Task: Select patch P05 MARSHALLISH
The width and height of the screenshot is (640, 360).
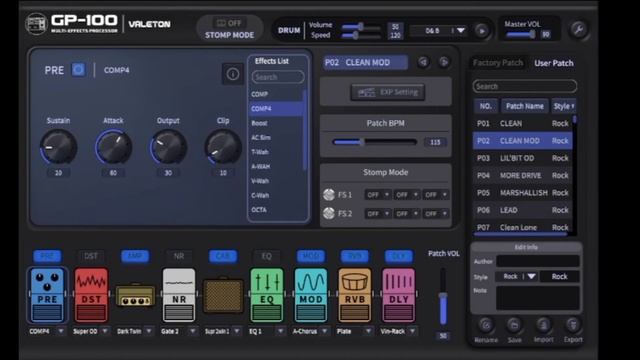Action: pyautogui.click(x=522, y=193)
